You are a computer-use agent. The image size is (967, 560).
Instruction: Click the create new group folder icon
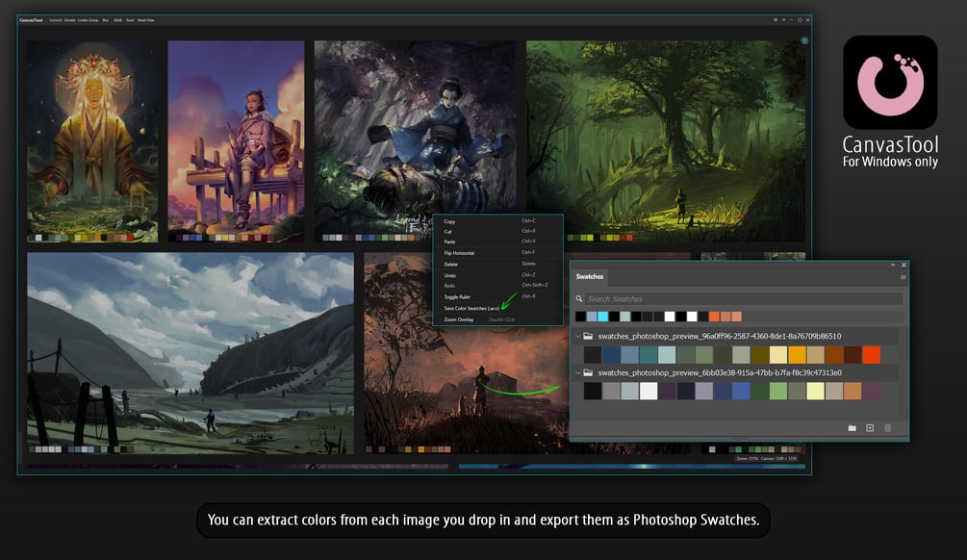click(852, 428)
